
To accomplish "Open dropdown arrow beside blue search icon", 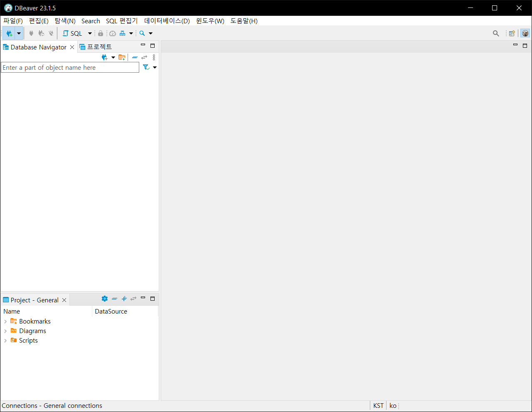I will 150,33.
